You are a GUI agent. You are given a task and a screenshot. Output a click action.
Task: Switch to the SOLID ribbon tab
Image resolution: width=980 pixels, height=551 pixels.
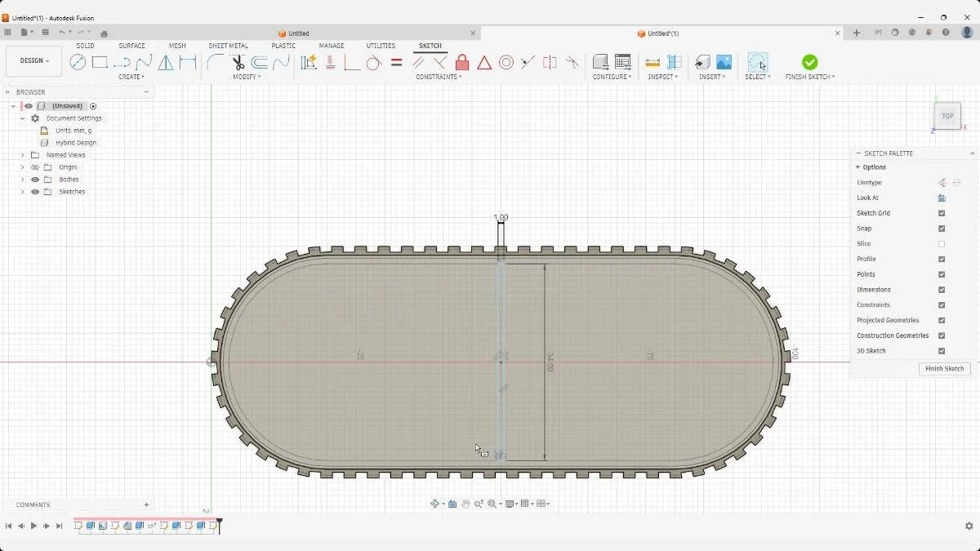coord(85,46)
